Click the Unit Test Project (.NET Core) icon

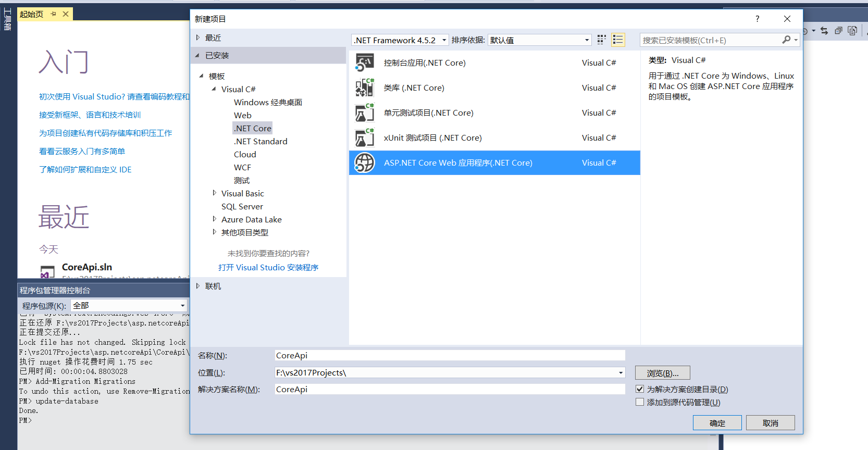[365, 113]
